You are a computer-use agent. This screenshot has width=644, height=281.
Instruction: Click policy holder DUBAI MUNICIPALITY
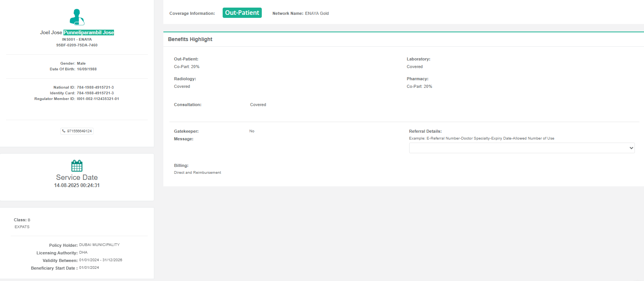(x=99, y=245)
